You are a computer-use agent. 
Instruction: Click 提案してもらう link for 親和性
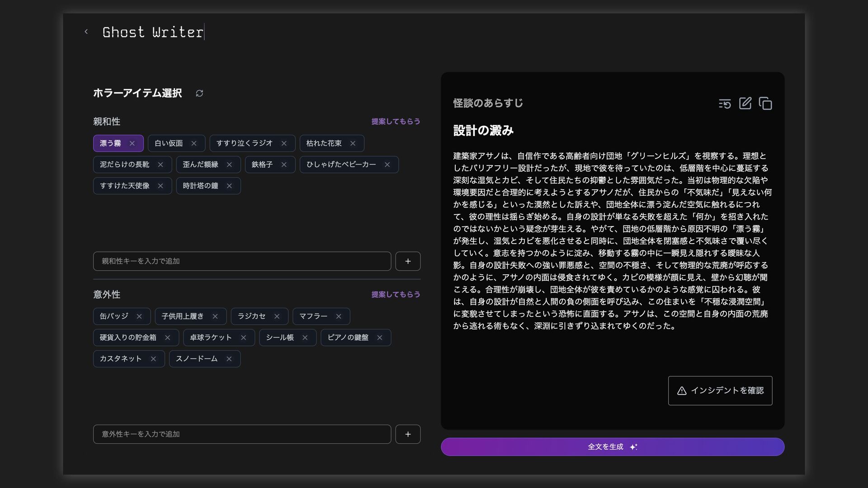click(x=396, y=122)
